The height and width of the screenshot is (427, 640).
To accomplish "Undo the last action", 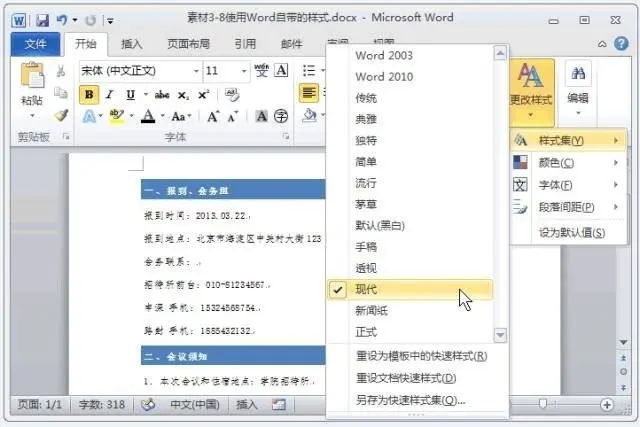I will (x=62, y=20).
